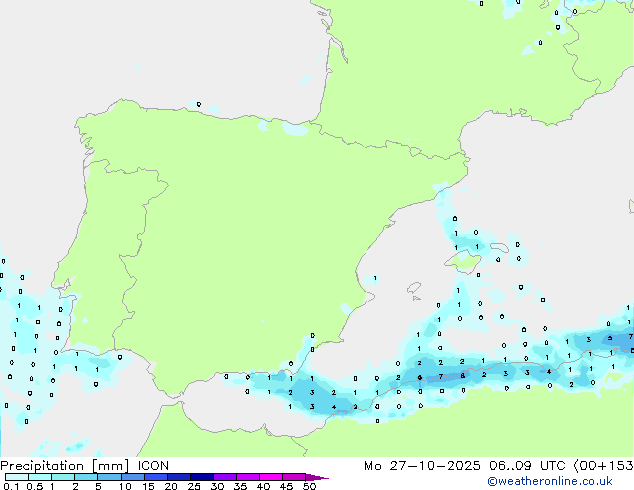Click the 'Mo 27-10-2025' date text
The image size is (634, 490).
coord(422,466)
